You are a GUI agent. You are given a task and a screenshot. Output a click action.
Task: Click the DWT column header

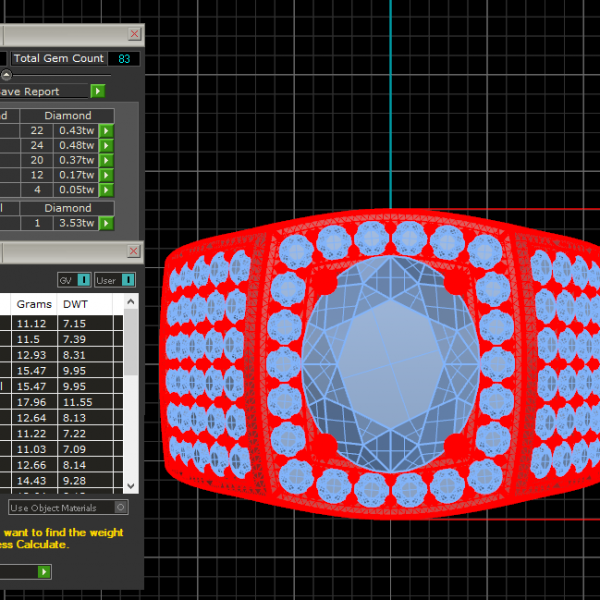coord(75,302)
